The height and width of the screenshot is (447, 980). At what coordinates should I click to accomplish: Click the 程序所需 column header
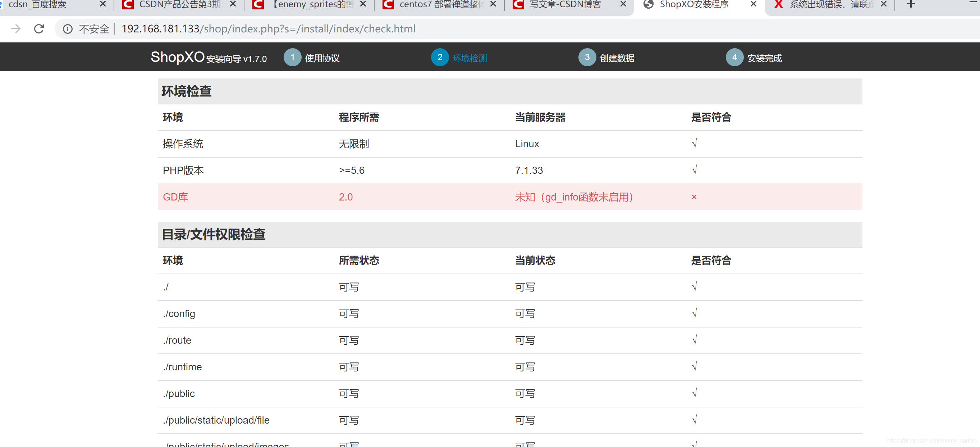pos(359,117)
